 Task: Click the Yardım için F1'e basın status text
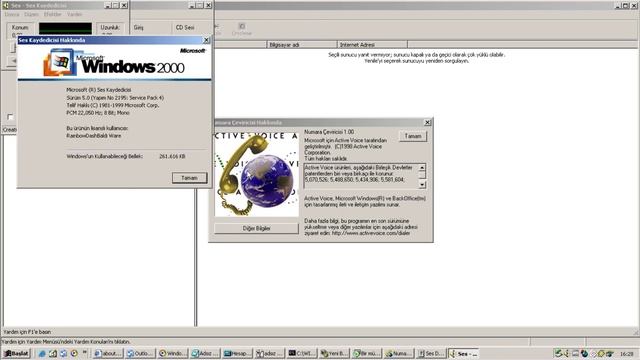point(27,332)
